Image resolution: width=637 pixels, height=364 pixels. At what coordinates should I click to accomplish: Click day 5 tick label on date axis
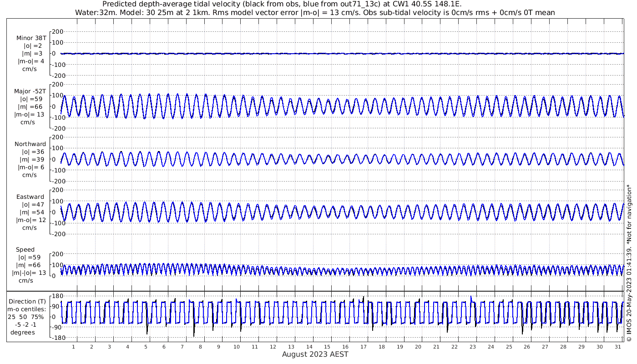click(x=146, y=347)
